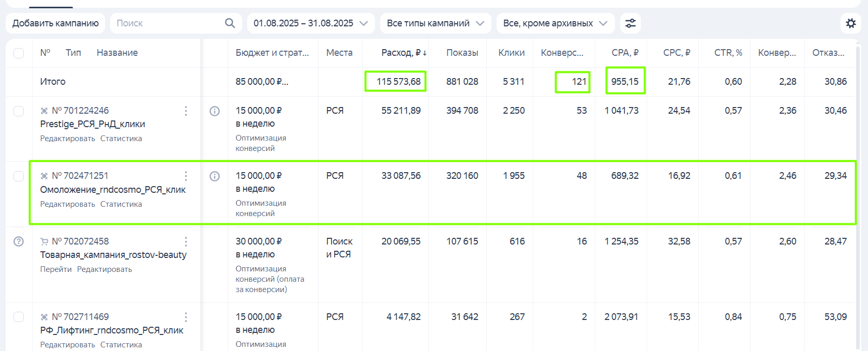The width and height of the screenshot is (868, 351).
Task: Click the search magnifier icon
Action: [x=230, y=23]
